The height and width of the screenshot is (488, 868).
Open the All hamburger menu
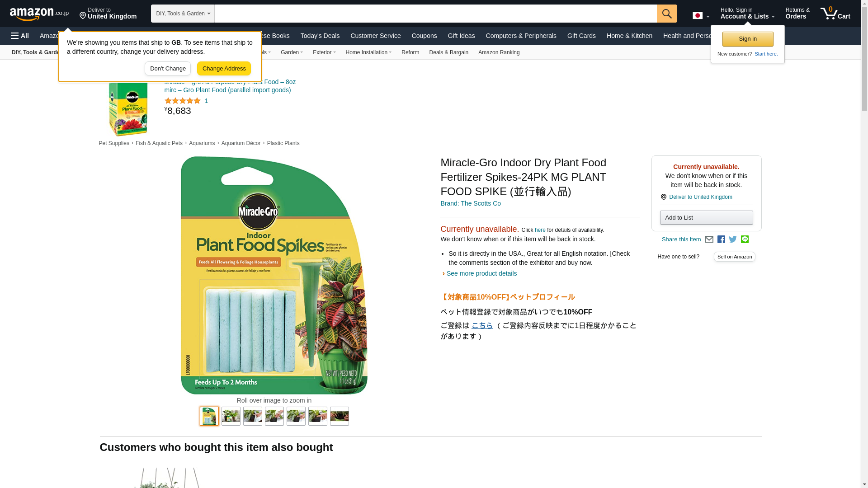[20, 36]
